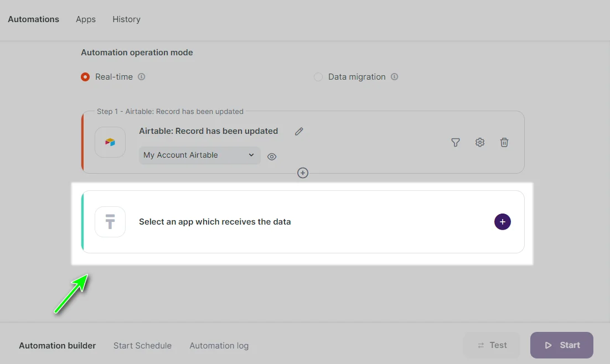610x364 pixels.
Task: Run the automation with the Start button
Action: click(561, 345)
